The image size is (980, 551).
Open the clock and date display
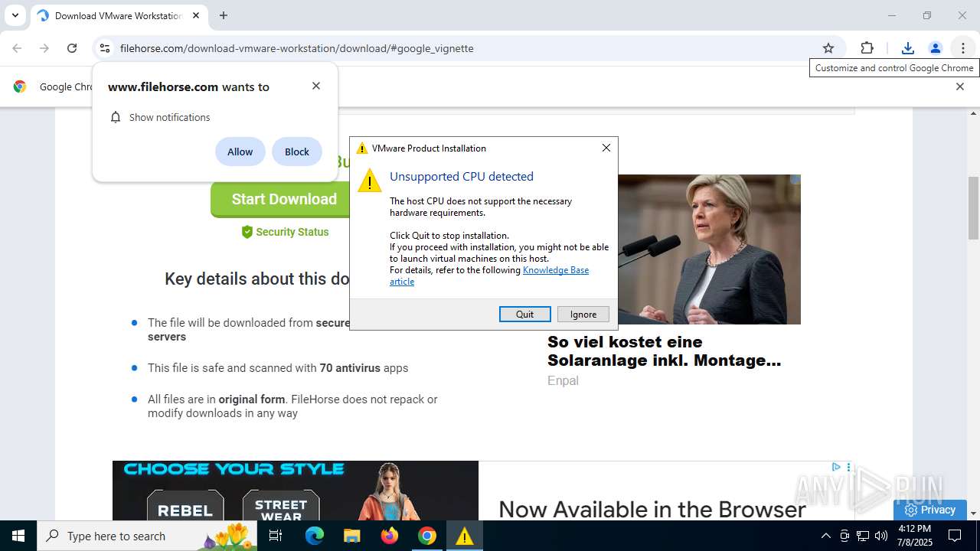pos(915,536)
